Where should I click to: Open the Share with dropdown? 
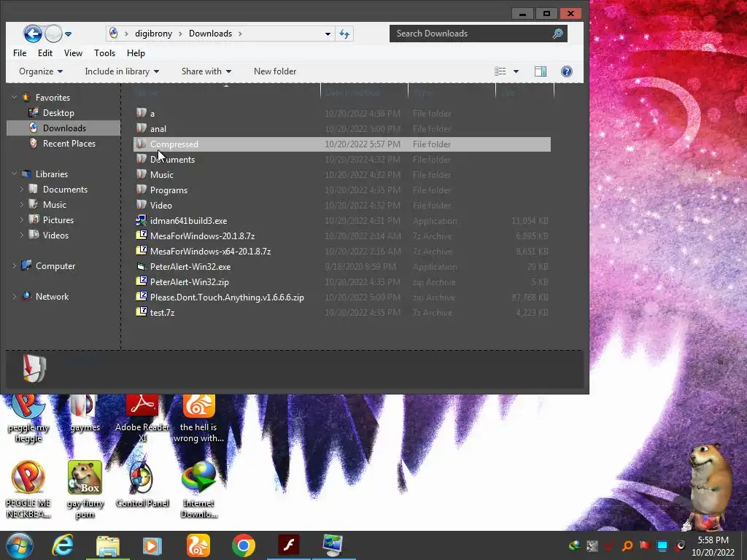click(206, 71)
